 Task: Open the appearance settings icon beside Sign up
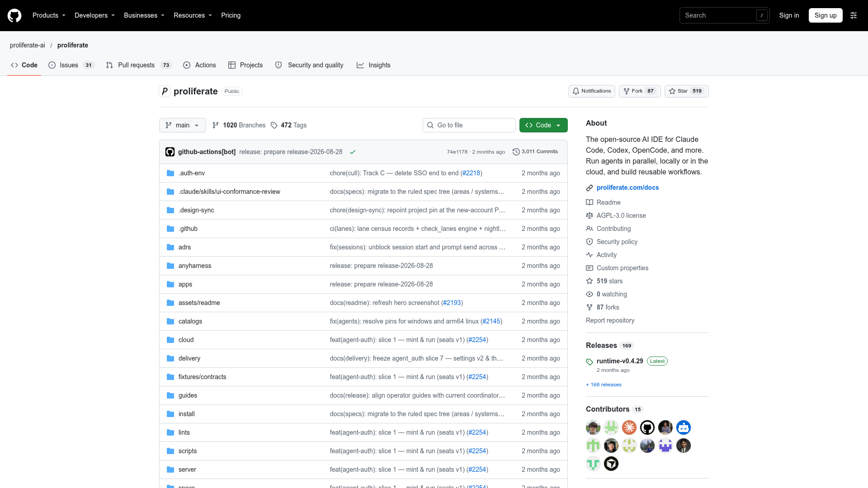tap(854, 15)
